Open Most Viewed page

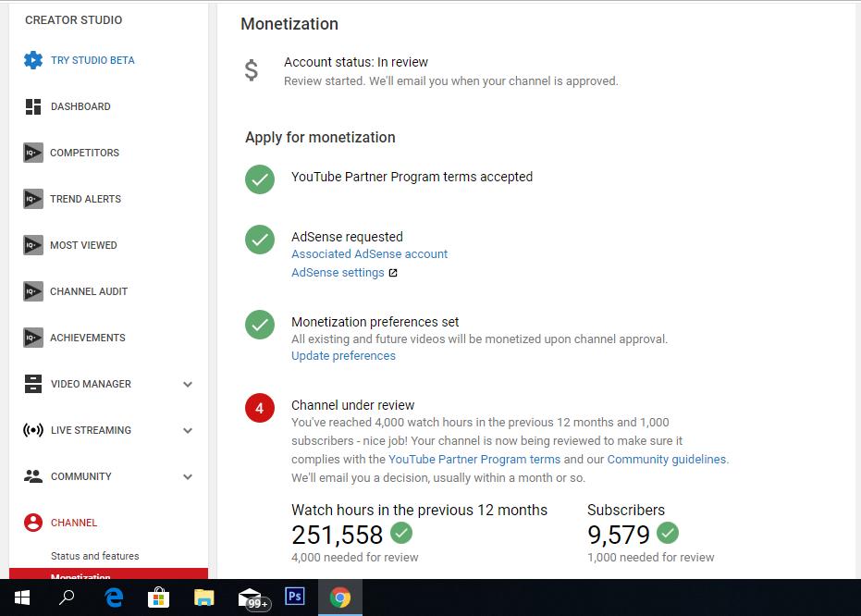click(83, 245)
